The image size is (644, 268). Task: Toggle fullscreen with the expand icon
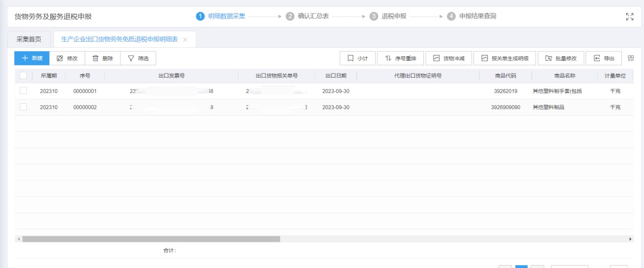630,17
